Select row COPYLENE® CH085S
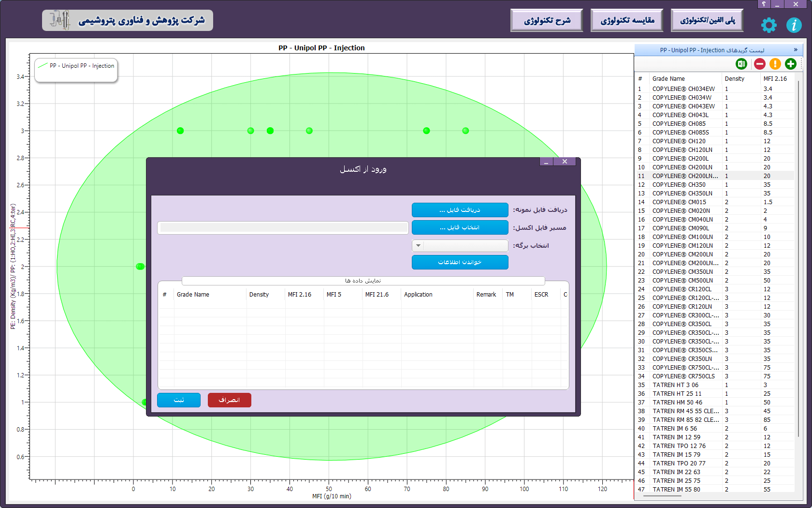Image resolution: width=812 pixels, height=508 pixels. [x=715, y=133]
